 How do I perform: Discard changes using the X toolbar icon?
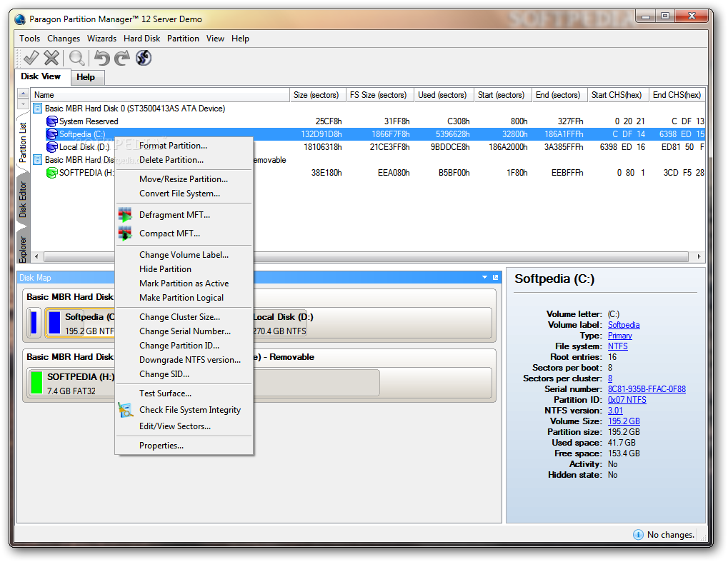[x=51, y=58]
